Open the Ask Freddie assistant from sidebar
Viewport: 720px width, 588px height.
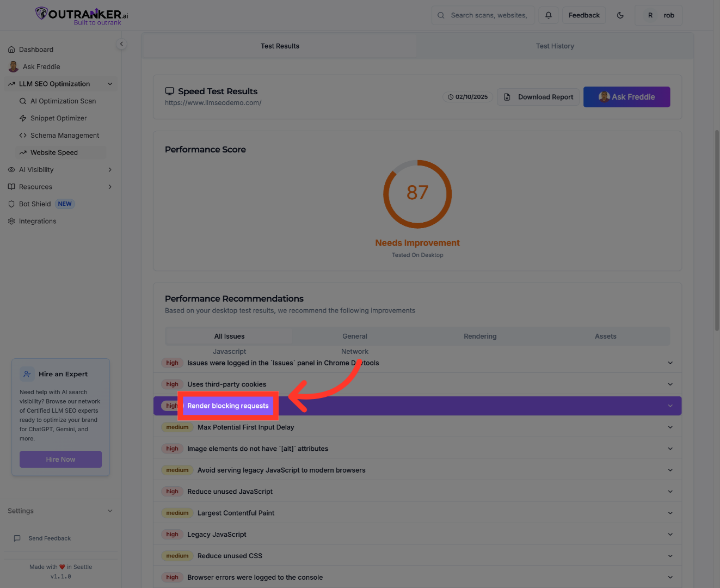(x=40, y=66)
